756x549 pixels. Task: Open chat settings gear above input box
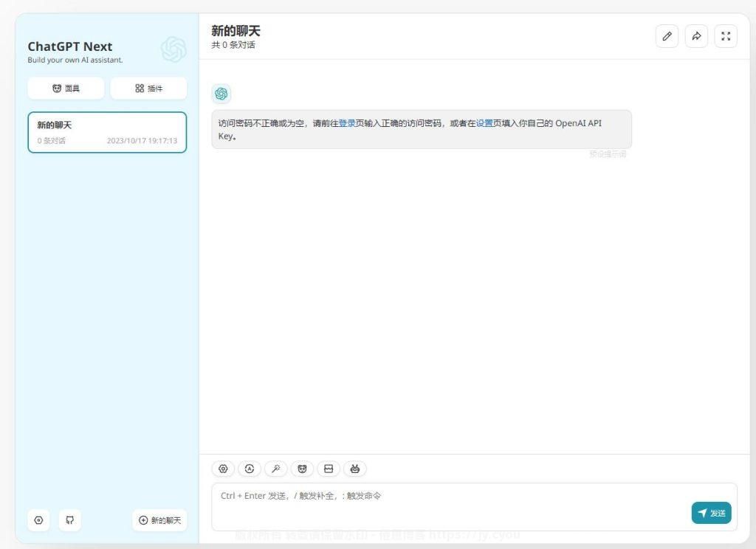(223, 469)
